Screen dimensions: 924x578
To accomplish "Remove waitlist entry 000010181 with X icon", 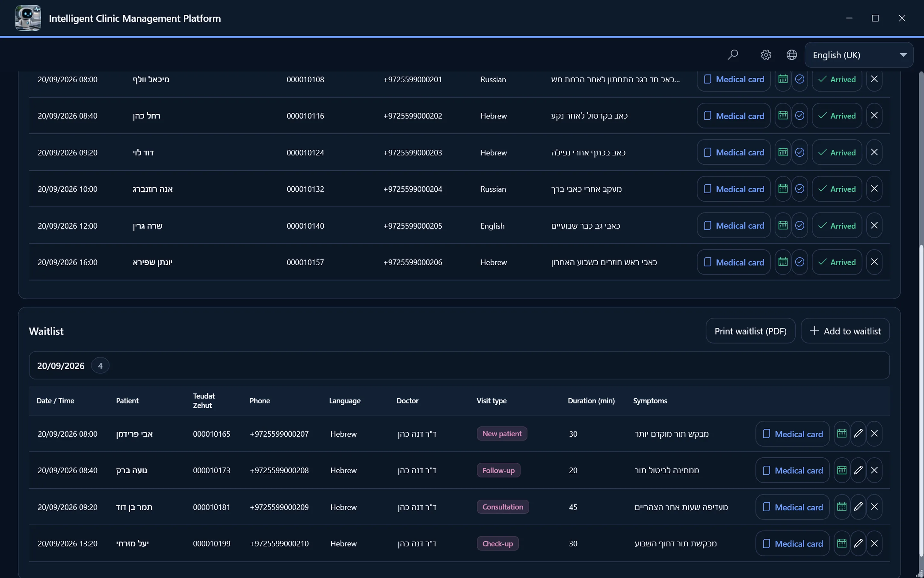I will click(x=874, y=507).
